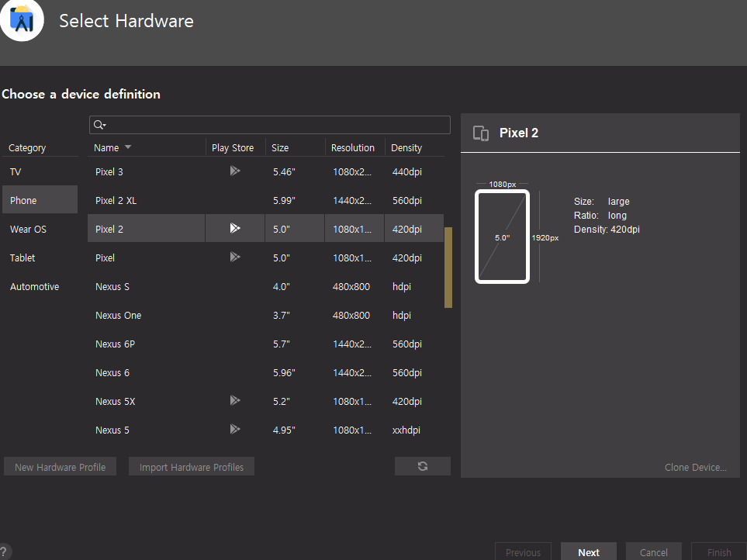This screenshot has height=560, width=747.
Task: Click the search magnifier icon
Action: (x=99, y=125)
